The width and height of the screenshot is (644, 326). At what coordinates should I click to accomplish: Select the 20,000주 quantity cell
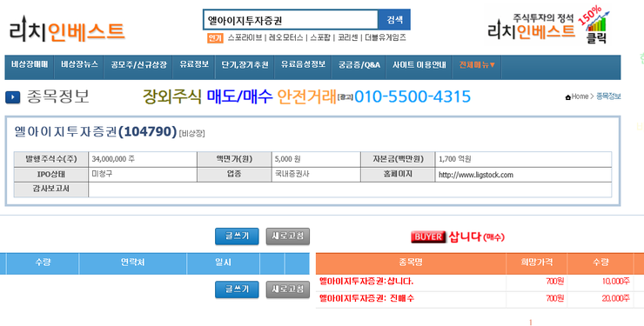[615, 298]
